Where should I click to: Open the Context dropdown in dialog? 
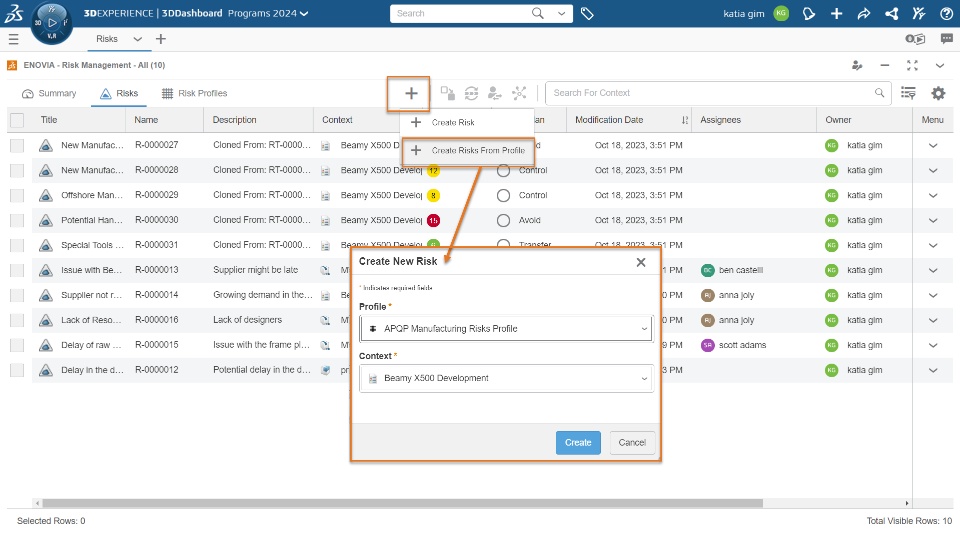click(x=506, y=379)
